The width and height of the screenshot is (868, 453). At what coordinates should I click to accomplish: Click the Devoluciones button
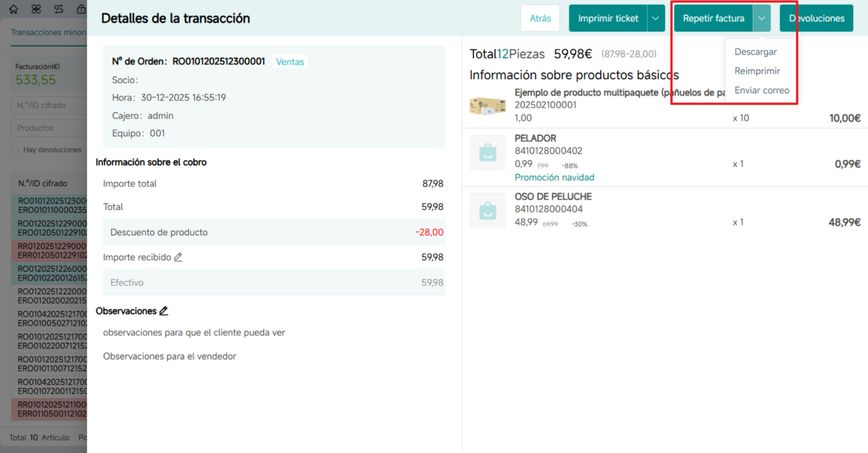816,18
